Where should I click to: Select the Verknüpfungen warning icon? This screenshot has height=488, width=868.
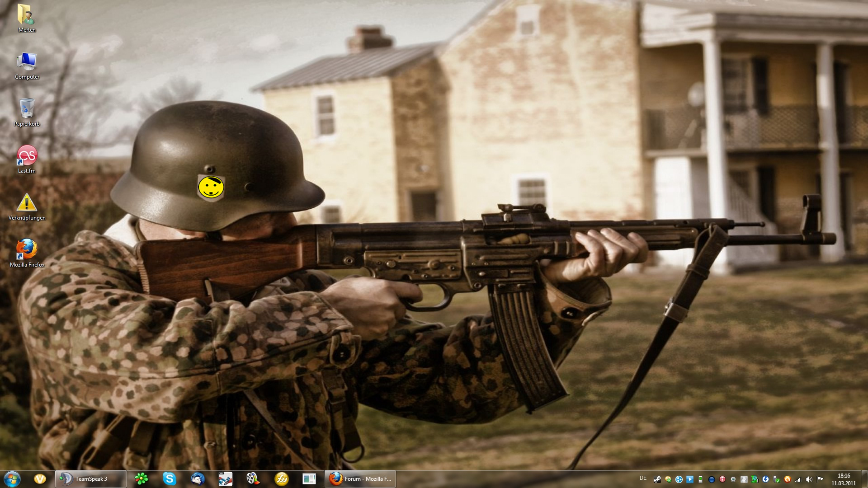(x=27, y=206)
